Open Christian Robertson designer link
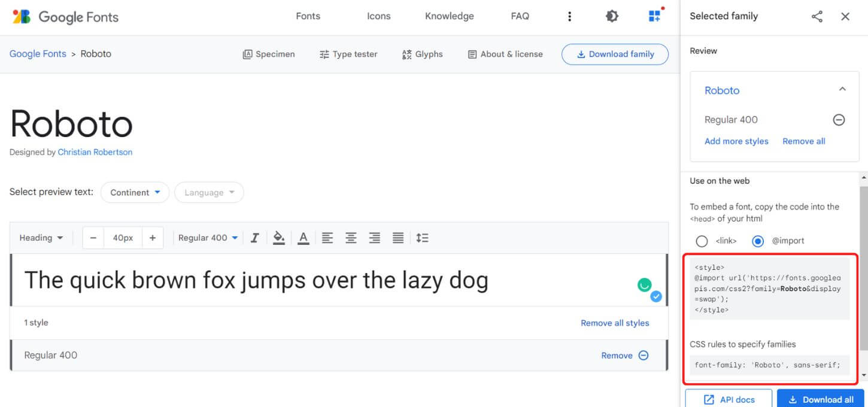The height and width of the screenshot is (407, 868). tap(95, 152)
